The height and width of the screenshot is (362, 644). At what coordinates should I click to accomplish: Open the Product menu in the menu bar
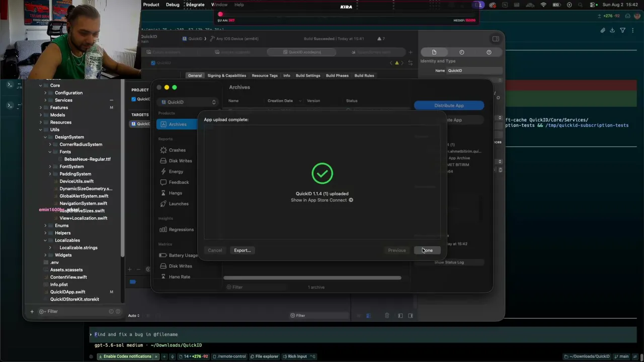[151, 5]
